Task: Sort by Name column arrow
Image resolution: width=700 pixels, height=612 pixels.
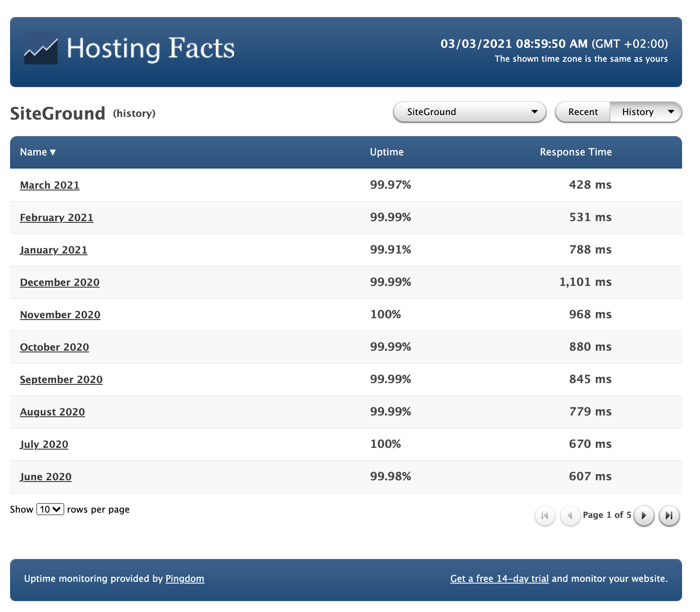Action: (x=53, y=152)
